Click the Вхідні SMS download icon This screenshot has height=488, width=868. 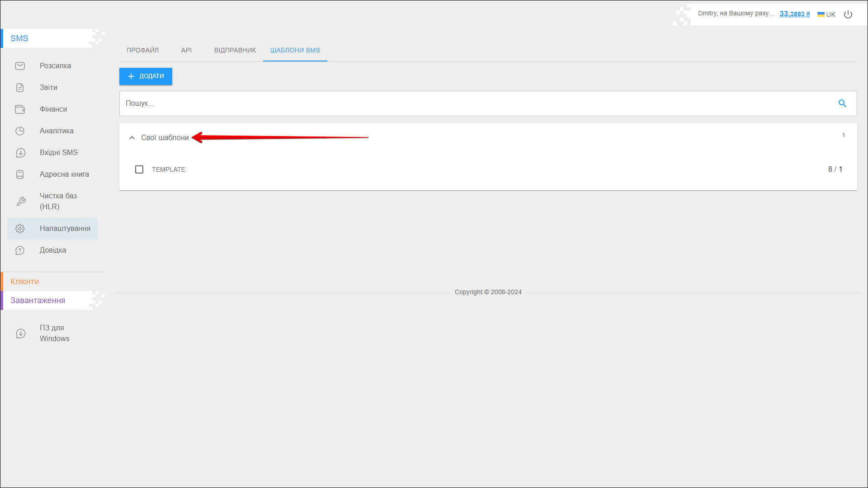[20, 153]
